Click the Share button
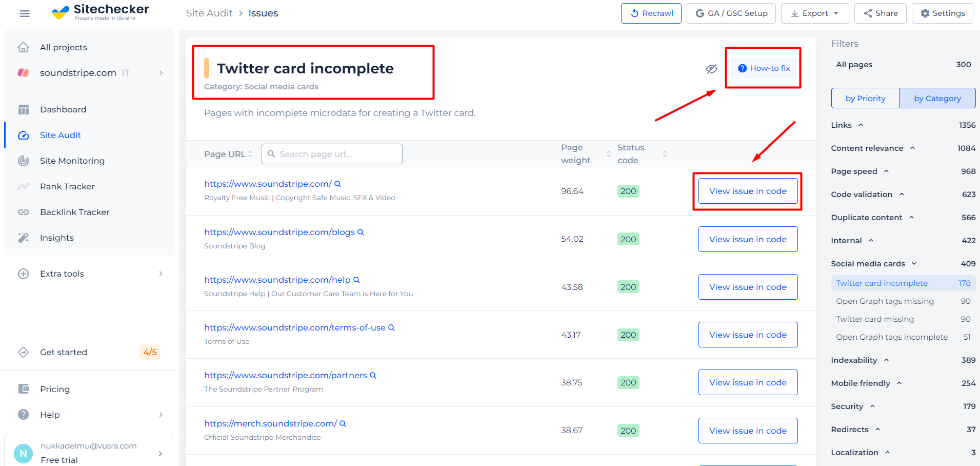Viewport: 980px width, 466px height. pyautogui.click(x=881, y=13)
